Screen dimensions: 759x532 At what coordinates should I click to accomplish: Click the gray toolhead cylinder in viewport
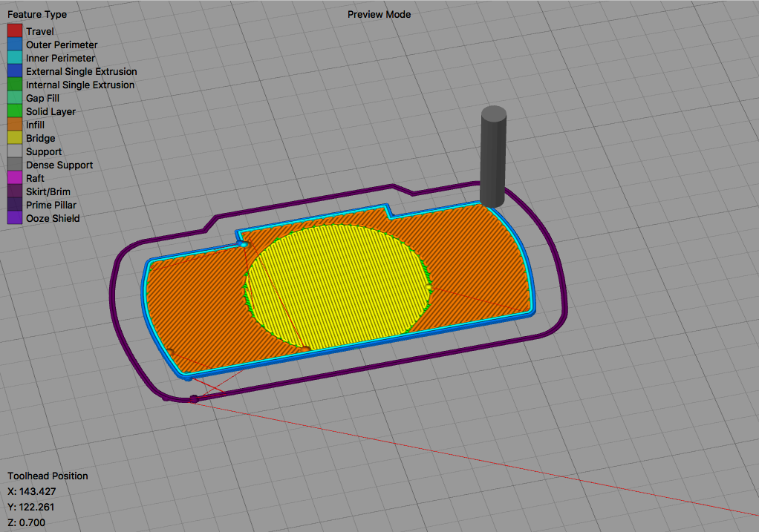point(493,157)
